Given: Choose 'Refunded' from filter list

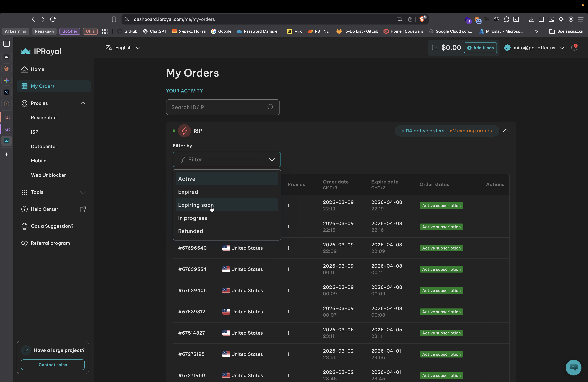Looking at the screenshot, I should (190, 231).
